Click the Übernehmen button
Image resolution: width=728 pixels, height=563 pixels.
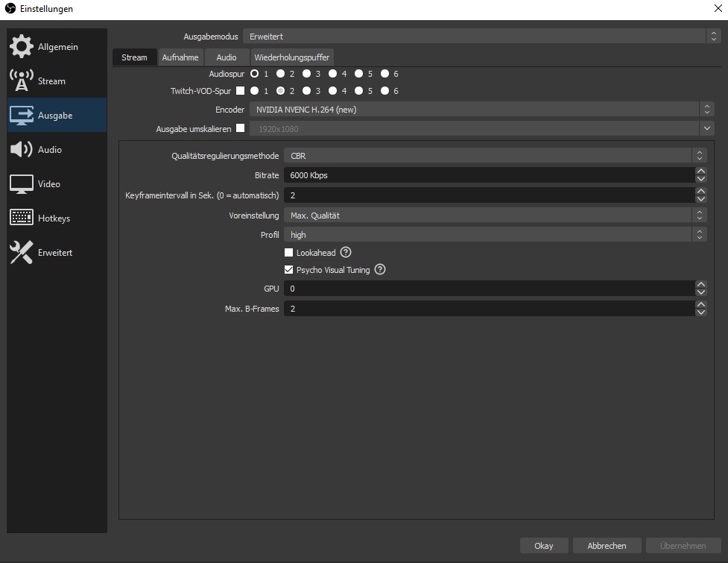click(x=683, y=546)
